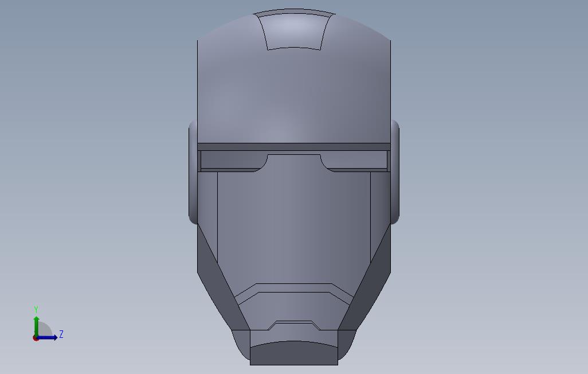Click the green Y axis arrow of the triad
This screenshot has width=588, height=374.
click(x=36, y=326)
